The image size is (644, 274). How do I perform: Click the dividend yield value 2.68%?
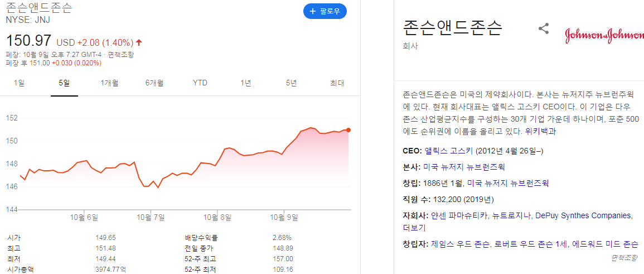pyautogui.click(x=282, y=237)
